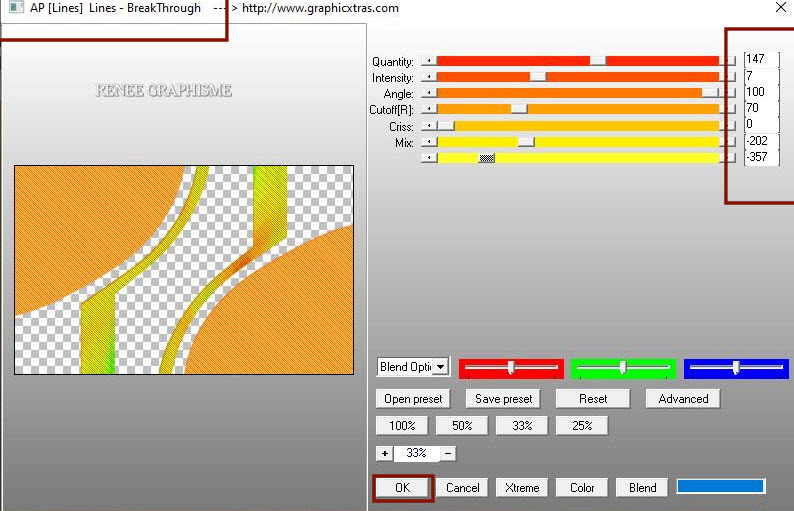Click the Mix slider thumb
This screenshot has width=794, height=511.
tap(526, 142)
